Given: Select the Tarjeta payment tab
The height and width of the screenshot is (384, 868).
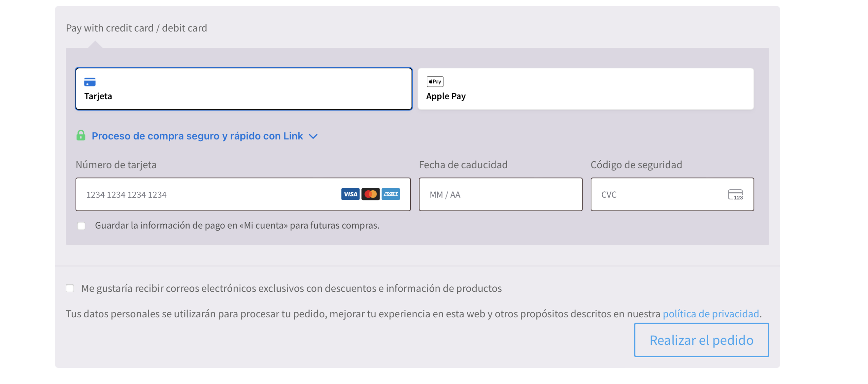Looking at the screenshot, I should coord(243,89).
